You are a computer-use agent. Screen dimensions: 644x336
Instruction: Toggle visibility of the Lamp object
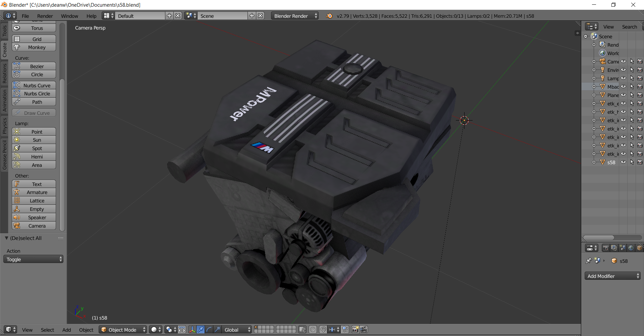click(623, 78)
